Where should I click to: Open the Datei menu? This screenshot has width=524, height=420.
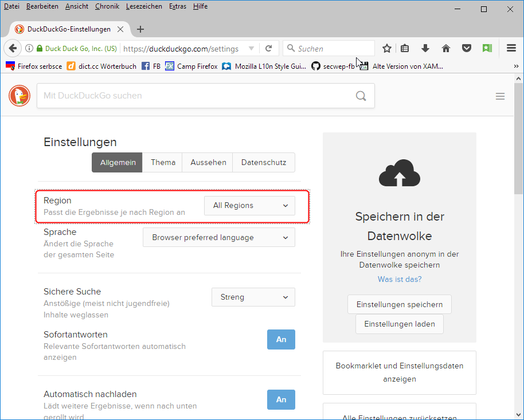(11, 6)
